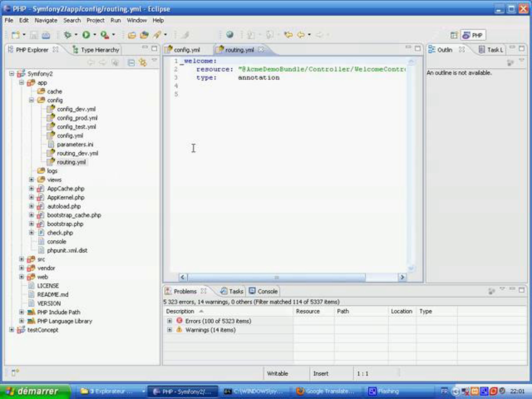Minimize the PHP Explorer panel

[145, 48]
